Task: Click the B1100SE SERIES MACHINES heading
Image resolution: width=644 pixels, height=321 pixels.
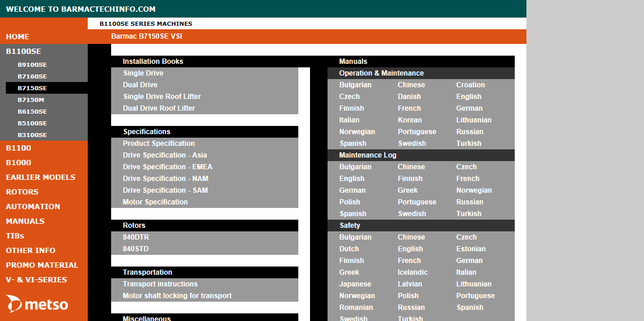Action: (x=146, y=24)
